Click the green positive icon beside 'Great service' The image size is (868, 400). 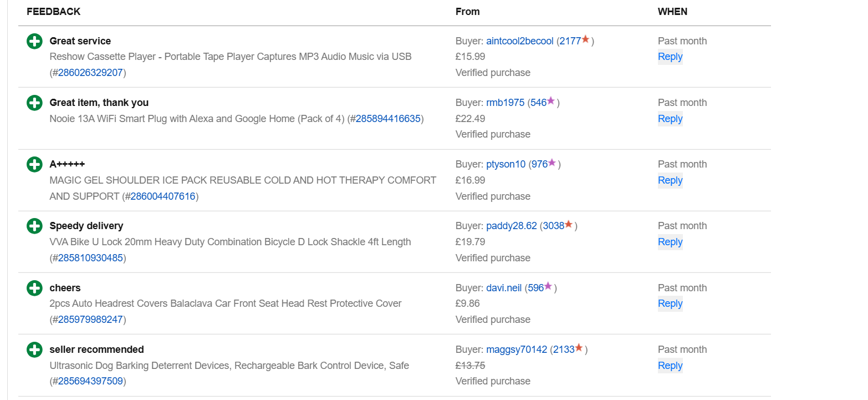point(34,41)
